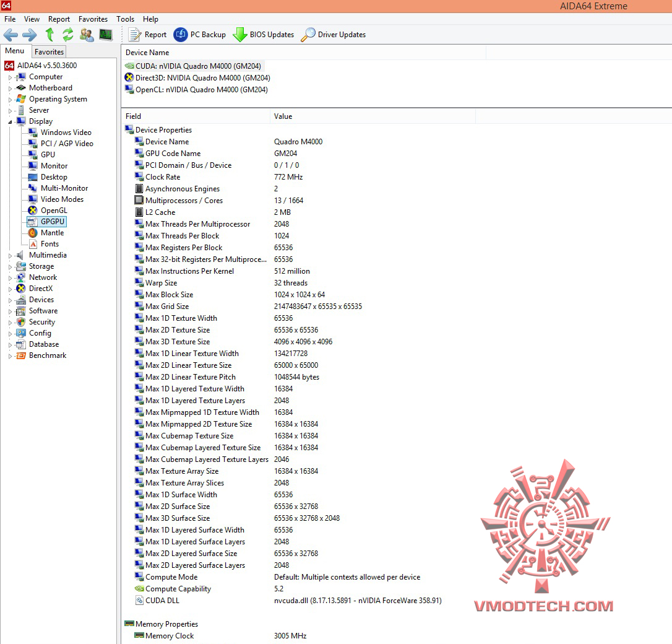The width and height of the screenshot is (672, 644).
Task: Click the Device Name column header
Action: click(x=303, y=52)
